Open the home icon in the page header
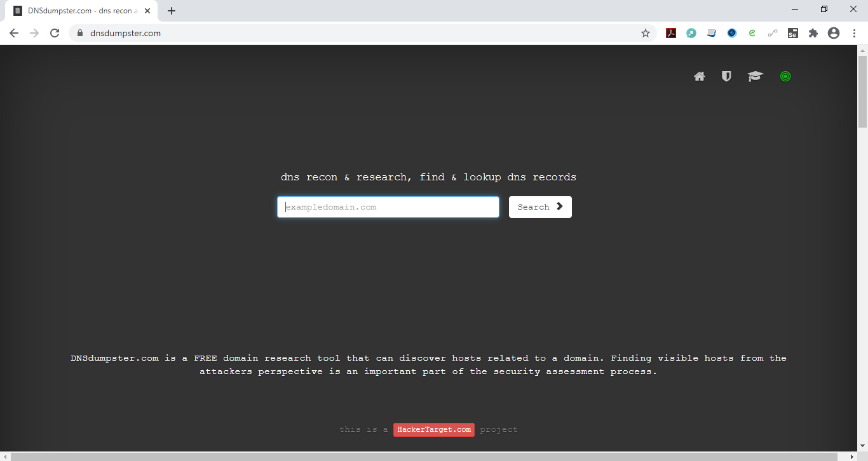Screen dimensions: 868x461 (x=700, y=76)
